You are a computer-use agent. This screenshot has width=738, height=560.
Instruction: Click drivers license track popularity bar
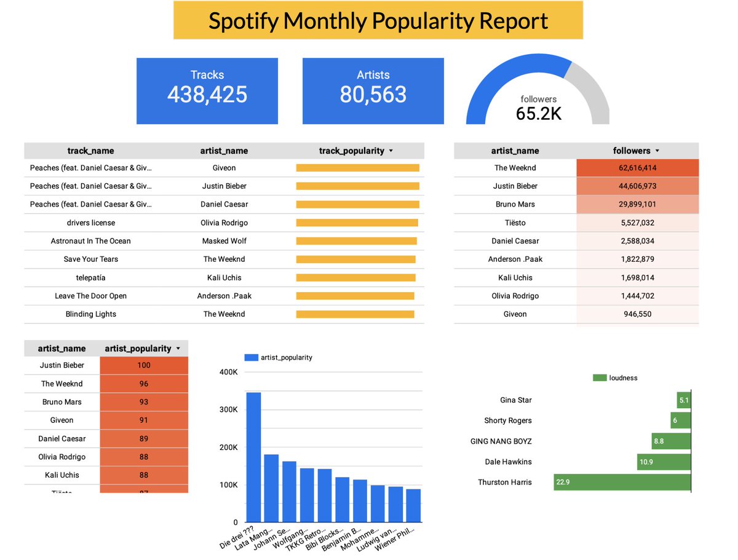(x=357, y=223)
